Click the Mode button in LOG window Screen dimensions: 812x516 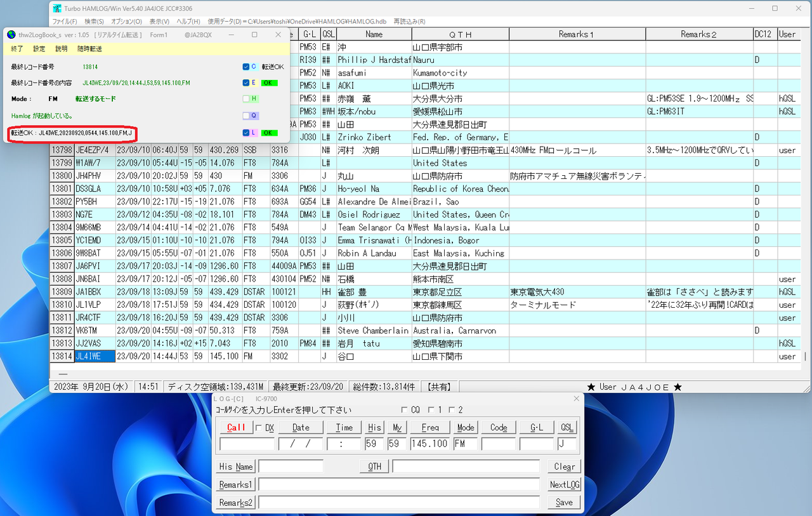[x=466, y=428]
